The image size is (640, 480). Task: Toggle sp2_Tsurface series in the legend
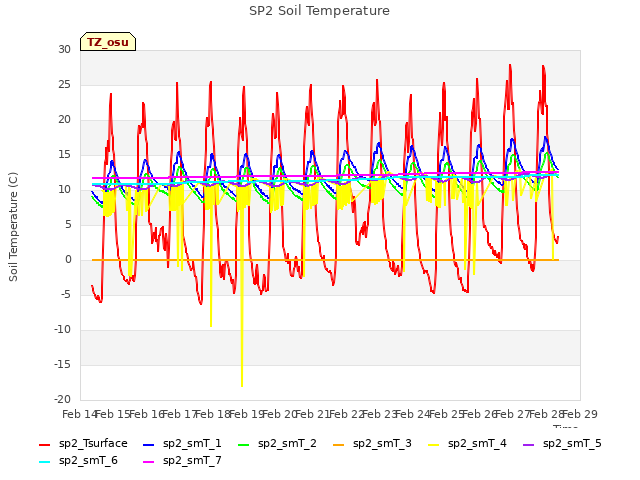click(83, 444)
